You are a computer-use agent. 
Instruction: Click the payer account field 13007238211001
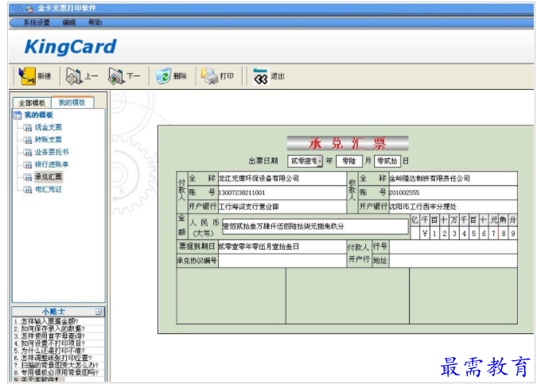282,192
